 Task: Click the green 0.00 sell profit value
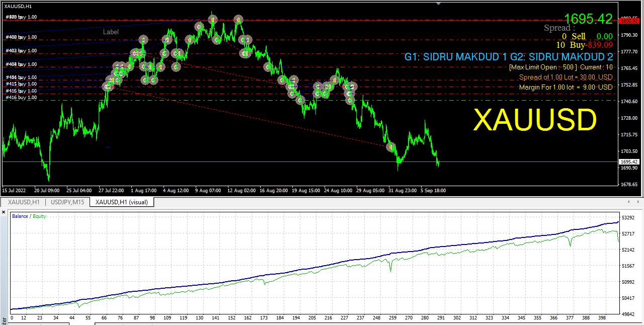click(x=604, y=36)
